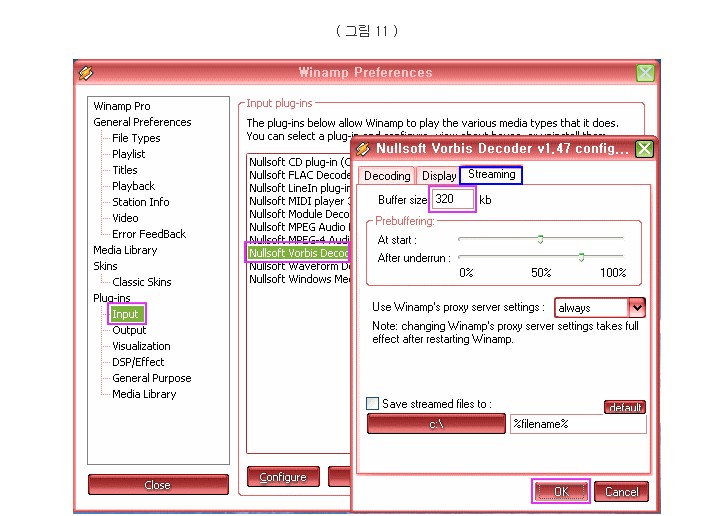Select Winamp Pro in preferences tree

tap(122, 106)
